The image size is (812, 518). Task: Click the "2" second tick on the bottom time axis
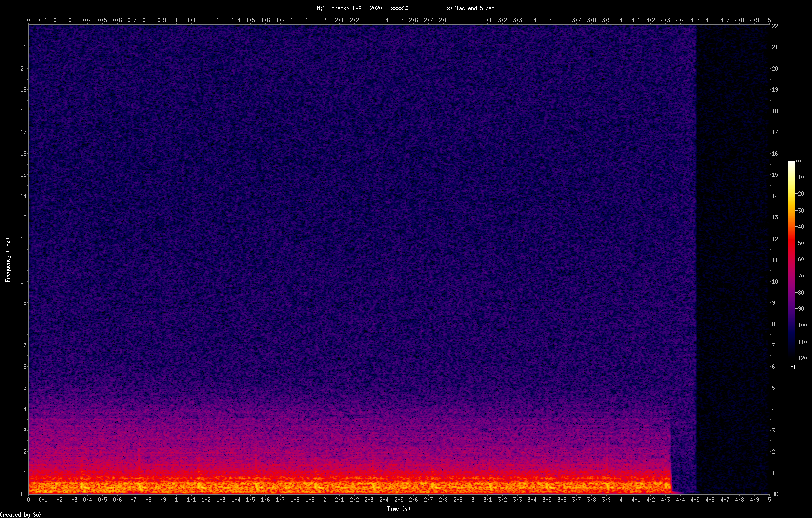(325, 500)
